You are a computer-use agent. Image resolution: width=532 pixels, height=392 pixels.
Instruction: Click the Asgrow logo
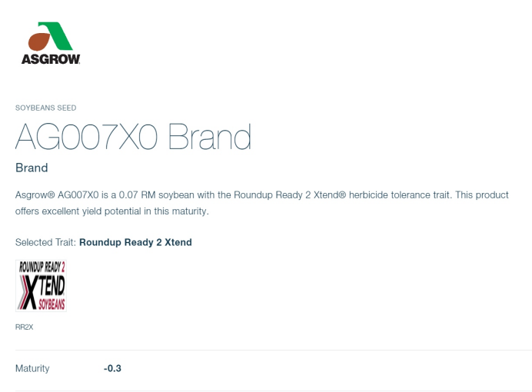pos(51,43)
